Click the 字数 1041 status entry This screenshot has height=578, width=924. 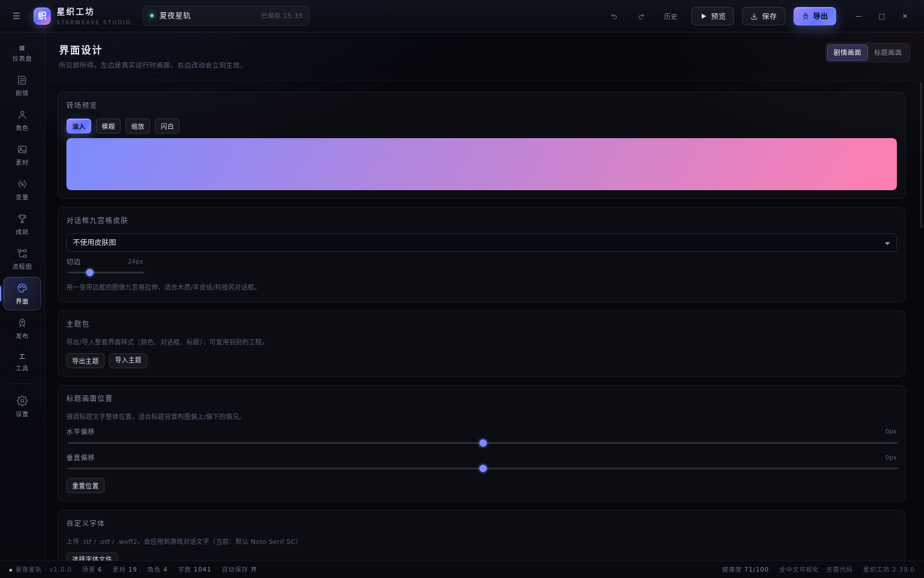(195, 569)
